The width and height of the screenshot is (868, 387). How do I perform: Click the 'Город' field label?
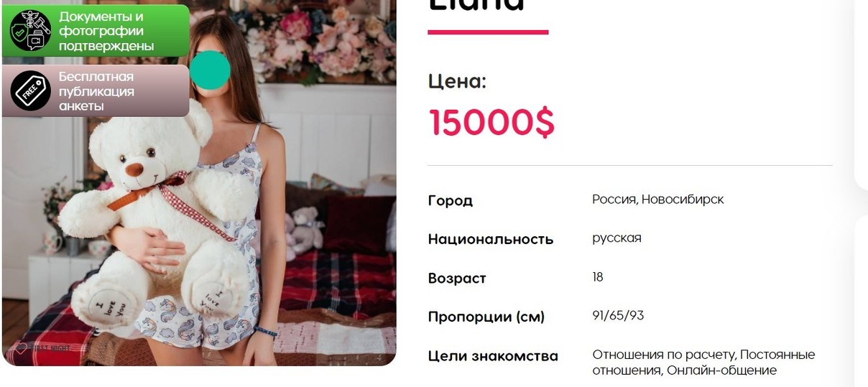tap(451, 200)
